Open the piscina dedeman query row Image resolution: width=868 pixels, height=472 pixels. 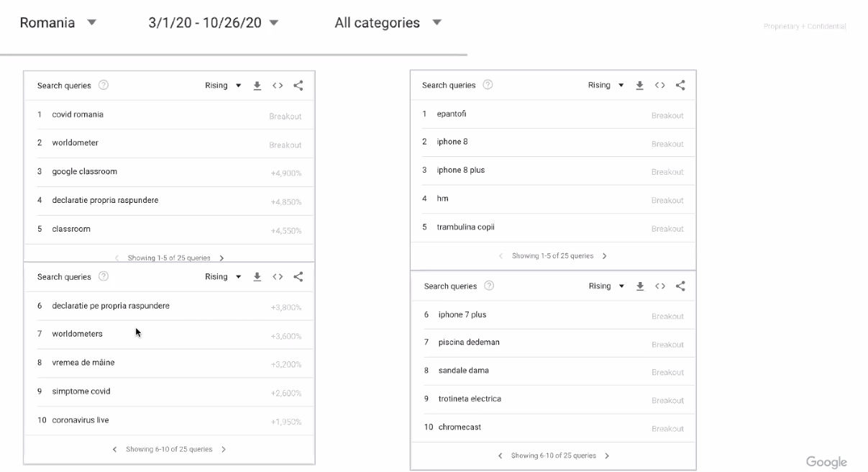coord(554,342)
